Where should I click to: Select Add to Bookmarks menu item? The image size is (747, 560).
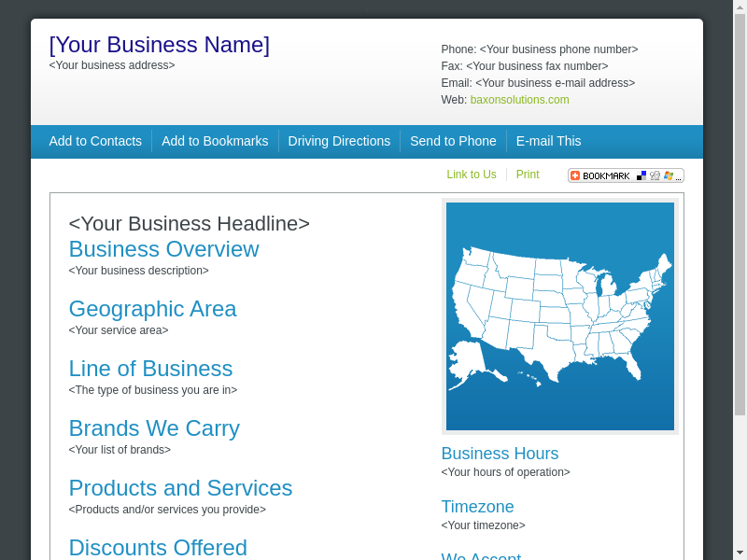pos(215,141)
